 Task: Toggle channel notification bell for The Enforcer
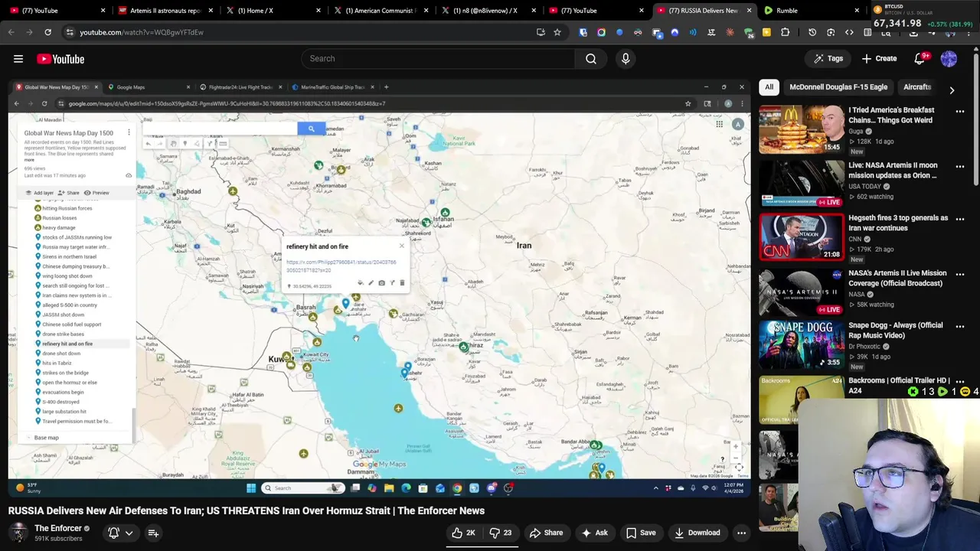click(113, 533)
